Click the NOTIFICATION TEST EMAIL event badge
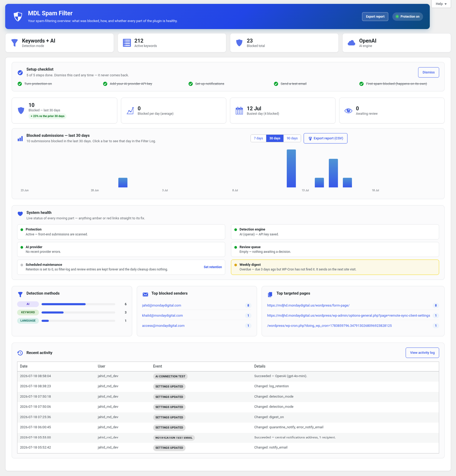Image resolution: width=456 pixels, height=476 pixels. coord(174,438)
